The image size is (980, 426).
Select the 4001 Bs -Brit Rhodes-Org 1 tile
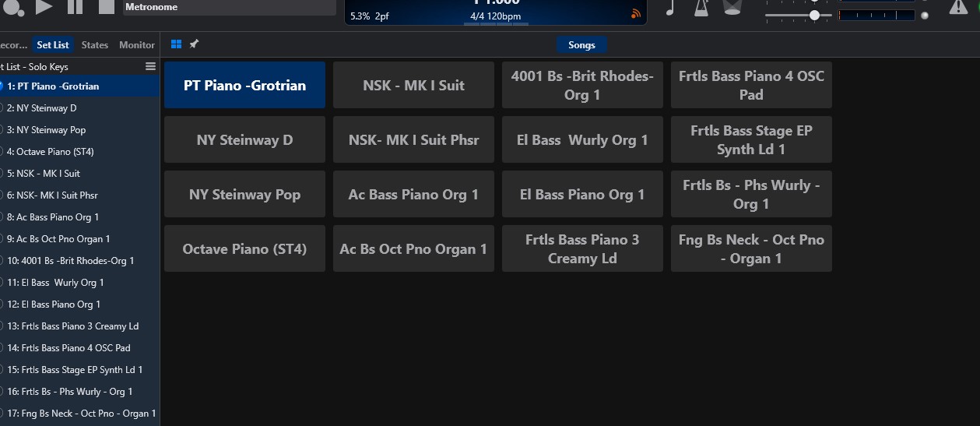pos(582,85)
